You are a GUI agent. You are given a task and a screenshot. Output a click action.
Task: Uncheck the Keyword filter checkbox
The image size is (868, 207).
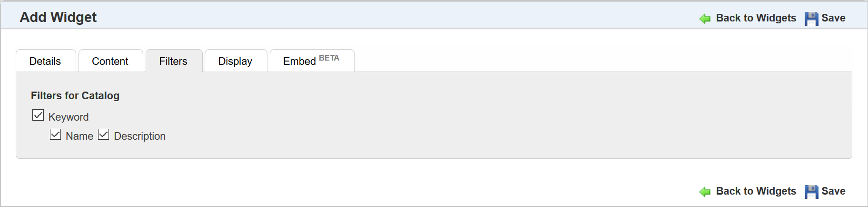(x=38, y=115)
